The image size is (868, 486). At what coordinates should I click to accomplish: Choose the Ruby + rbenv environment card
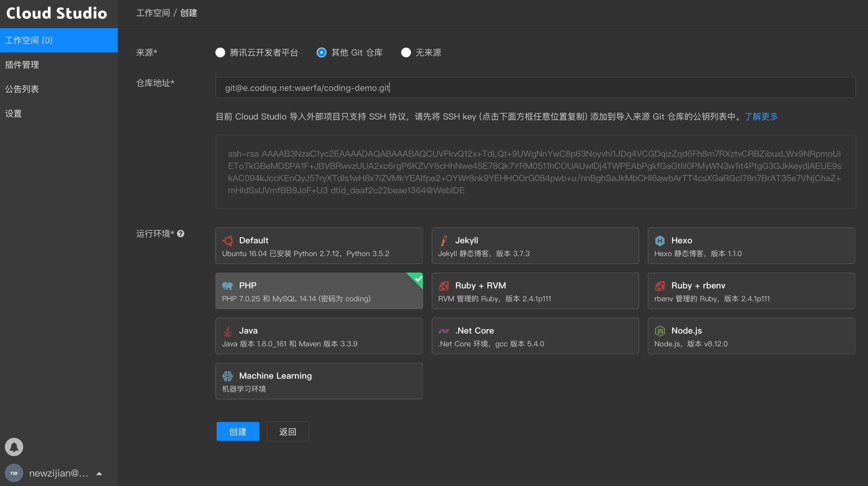pos(751,291)
